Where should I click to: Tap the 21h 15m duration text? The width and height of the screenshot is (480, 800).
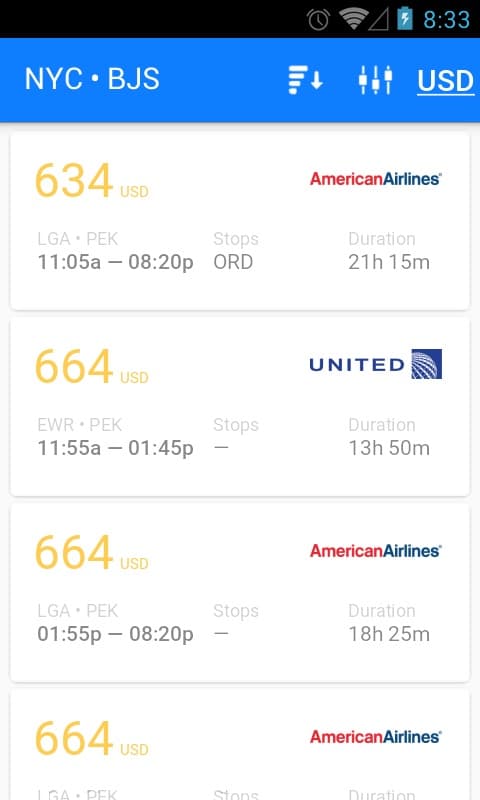[389, 262]
